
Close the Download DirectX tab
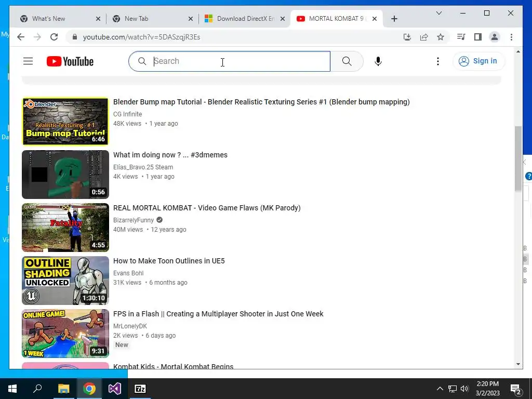tap(282, 19)
